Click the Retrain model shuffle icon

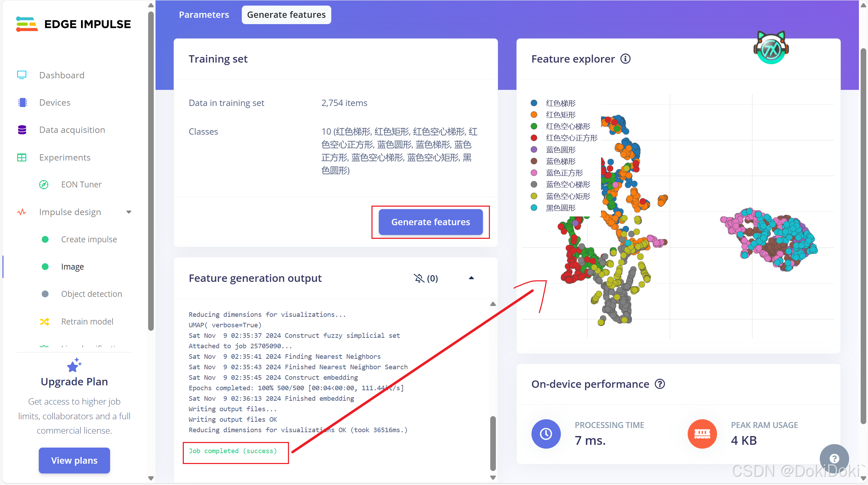click(x=44, y=321)
